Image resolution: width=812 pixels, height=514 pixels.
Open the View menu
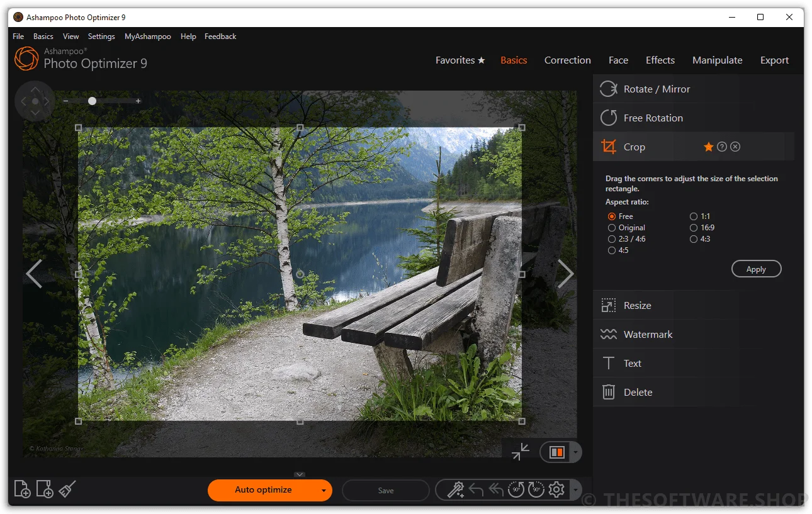click(71, 36)
